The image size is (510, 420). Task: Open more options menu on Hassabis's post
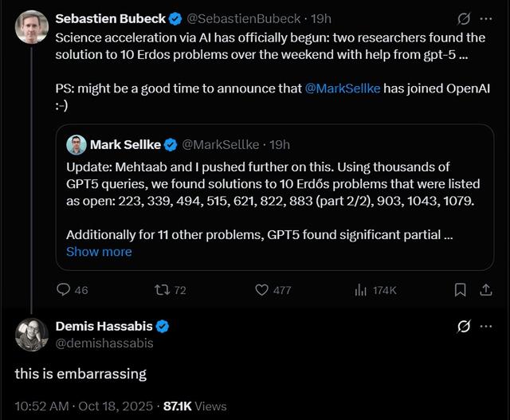coord(486,326)
